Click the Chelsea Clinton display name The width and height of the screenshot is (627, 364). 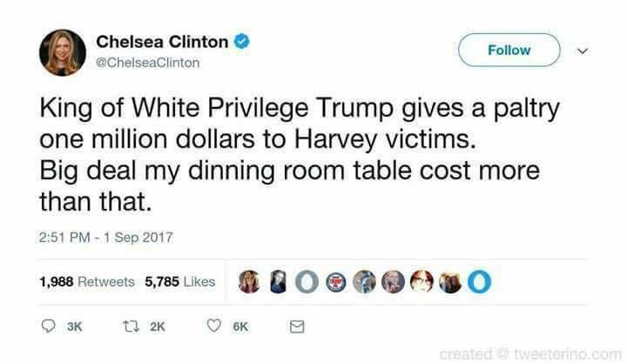(x=162, y=42)
